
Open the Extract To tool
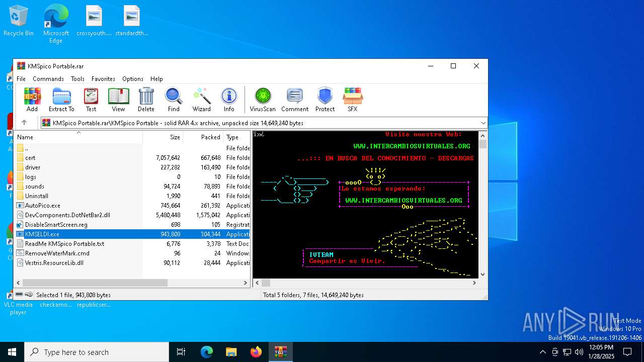point(61,100)
